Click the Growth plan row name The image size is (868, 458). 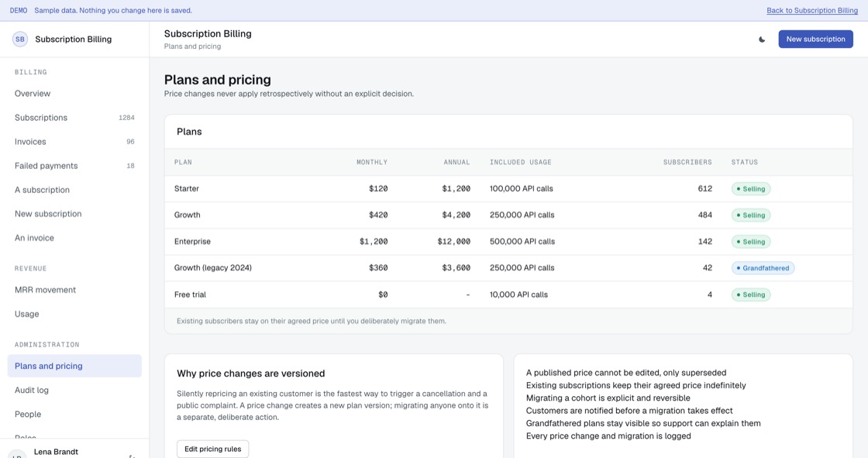[x=187, y=215]
